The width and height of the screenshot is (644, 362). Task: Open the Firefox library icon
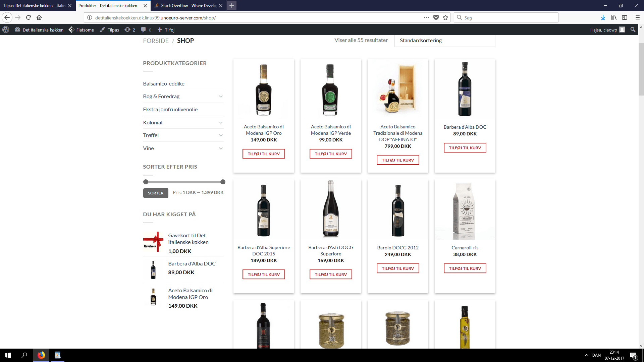point(614,17)
